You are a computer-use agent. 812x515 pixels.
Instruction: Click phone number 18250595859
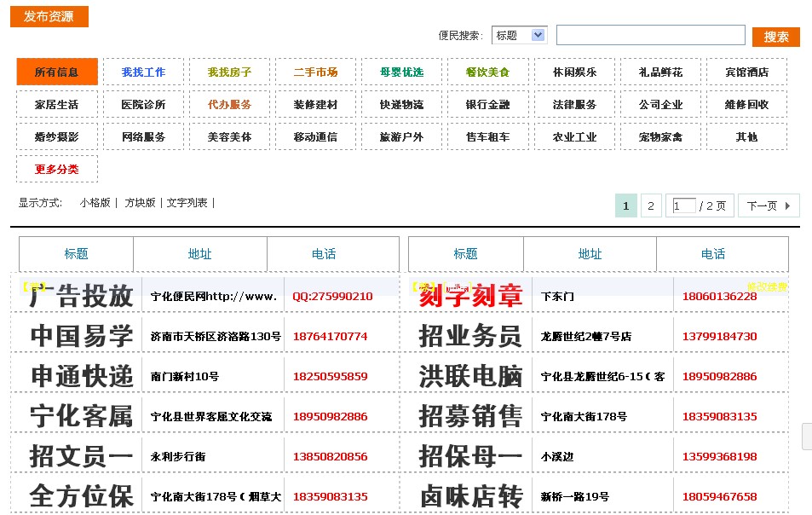point(331,376)
